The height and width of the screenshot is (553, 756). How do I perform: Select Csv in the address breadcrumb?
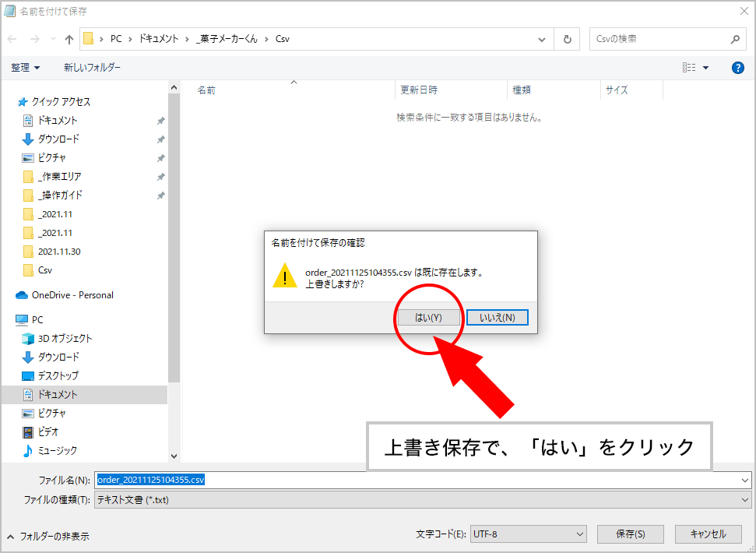point(283,39)
